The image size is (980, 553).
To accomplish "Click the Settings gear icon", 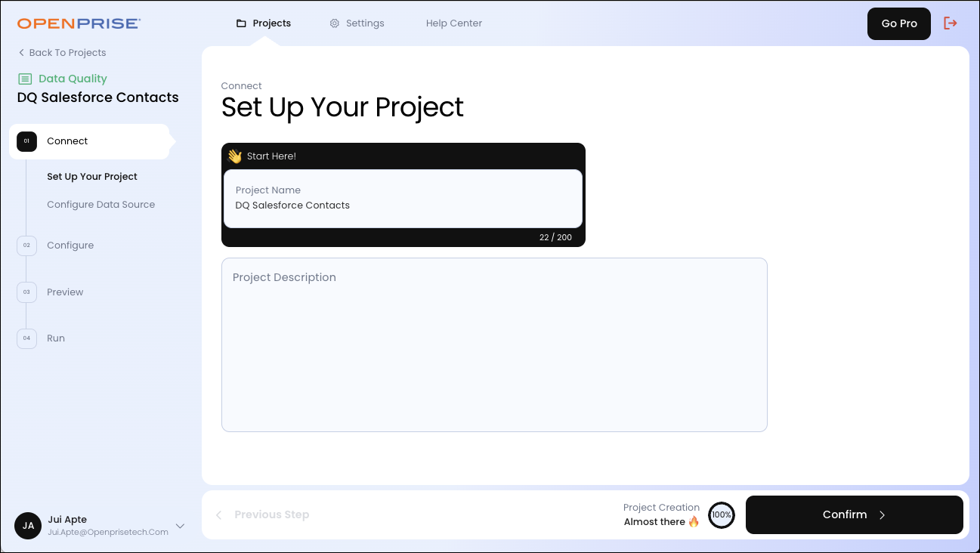I will 335,23.
